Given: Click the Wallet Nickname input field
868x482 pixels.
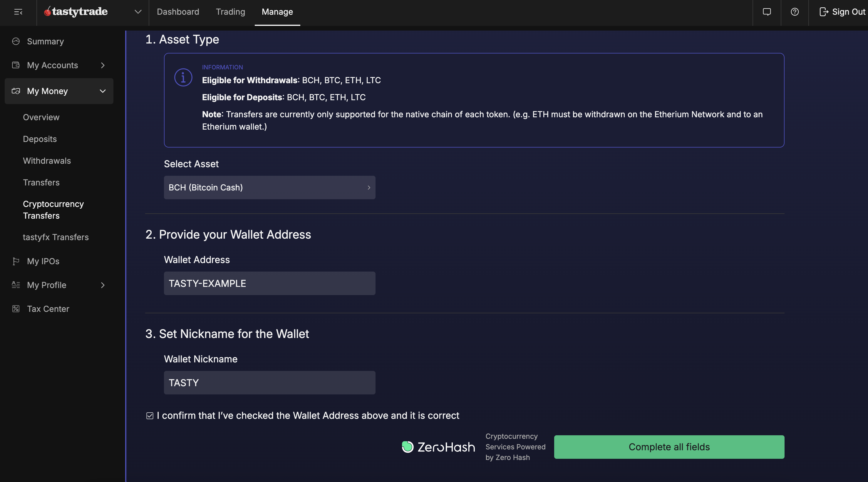Looking at the screenshot, I should click(269, 383).
